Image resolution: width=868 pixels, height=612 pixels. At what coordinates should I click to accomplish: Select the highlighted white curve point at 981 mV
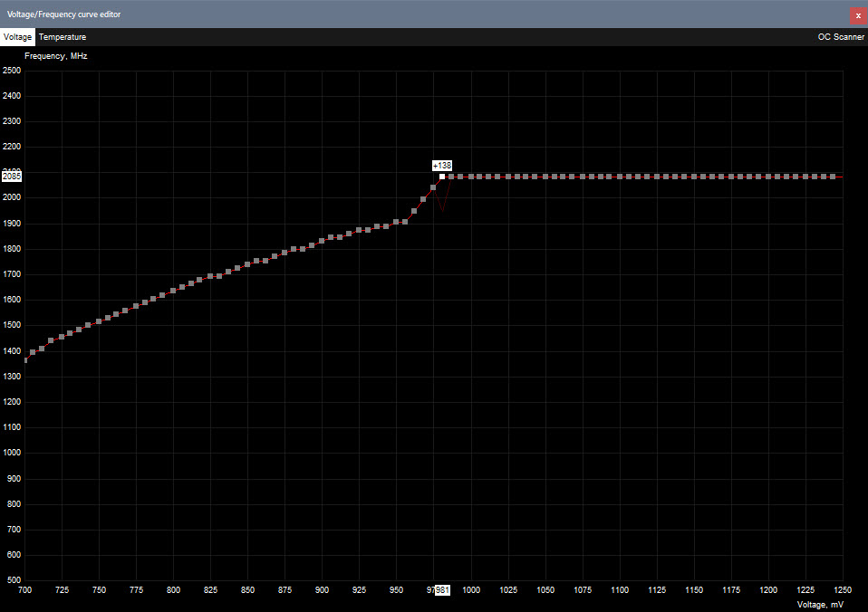pyautogui.click(x=442, y=177)
